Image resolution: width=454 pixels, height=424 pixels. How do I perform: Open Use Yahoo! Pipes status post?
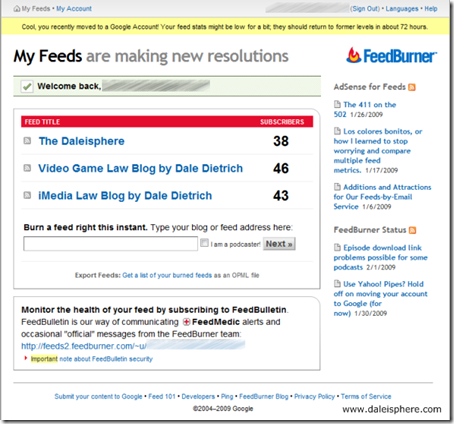(x=380, y=299)
